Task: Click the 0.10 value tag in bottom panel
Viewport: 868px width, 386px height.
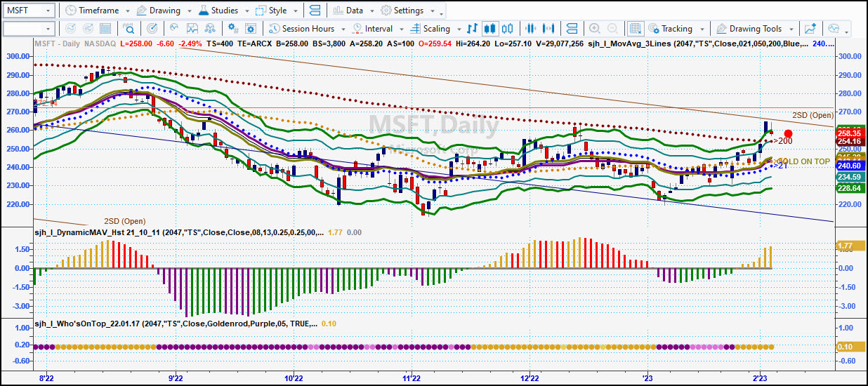Action: pos(849,347)
